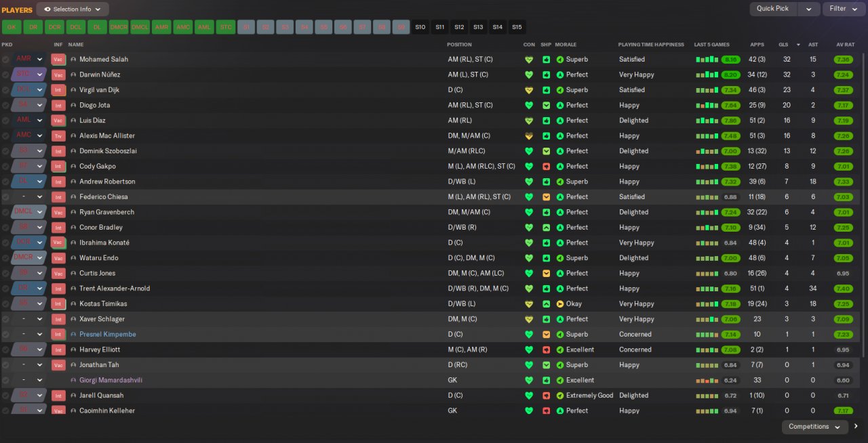Viewport: 868px width, 443px height.
Task: Click person icon beside Giorgi Mamardashvili's name
Action: [x=73, y=381]
